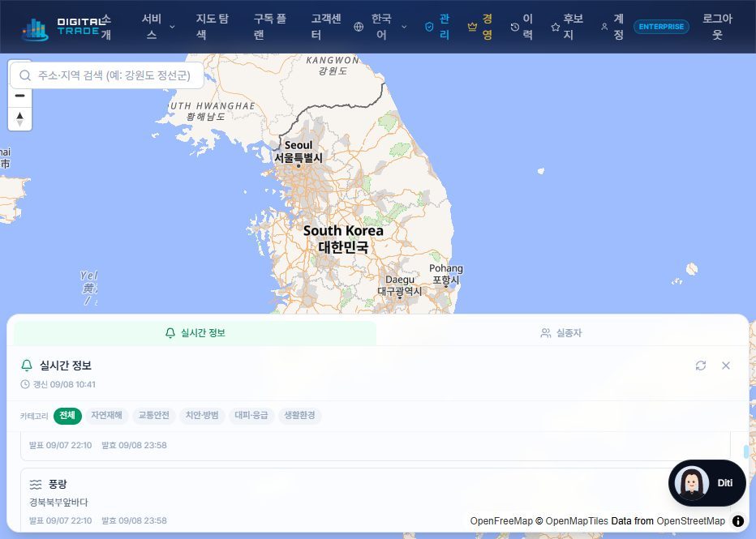Click the bell icon by the 실시간 정보 heading
The image size is (756, 539).
pos(27,366)
